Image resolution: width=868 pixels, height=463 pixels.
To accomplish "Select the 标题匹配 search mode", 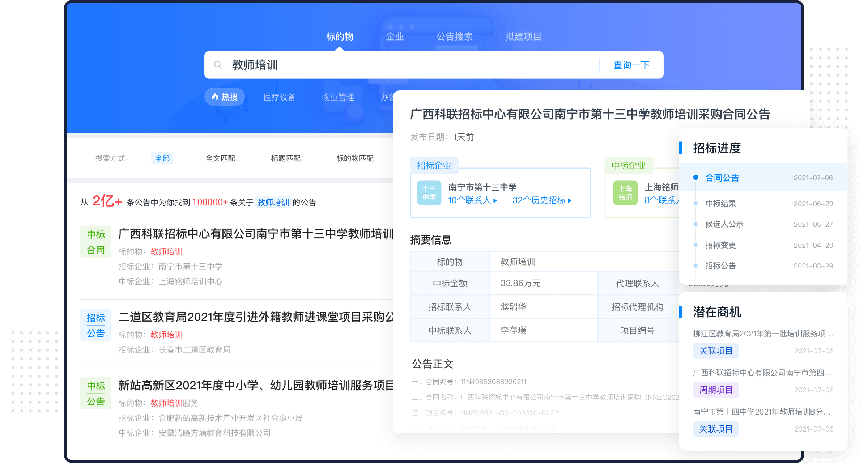I will click(285, 158).
